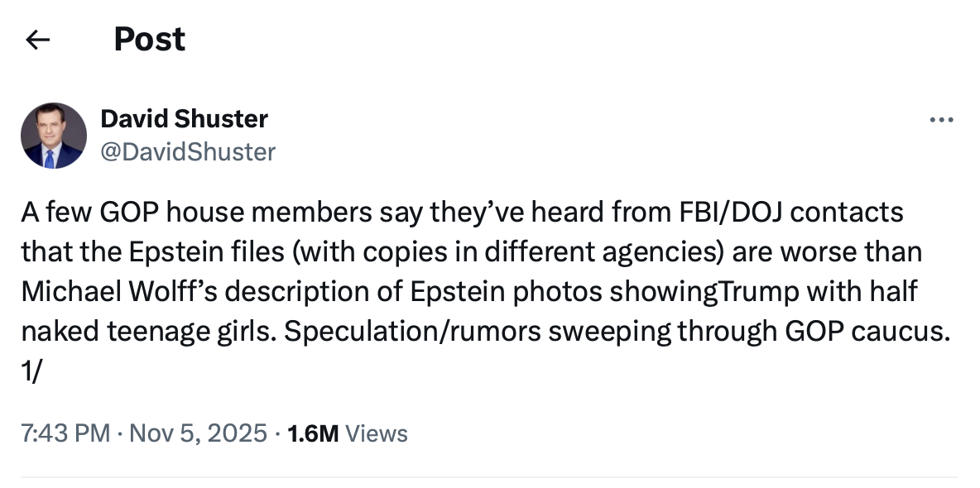Viewport: 980px width, 488px height.
Task: Click the "Post" header title
Action: point(149,40)
